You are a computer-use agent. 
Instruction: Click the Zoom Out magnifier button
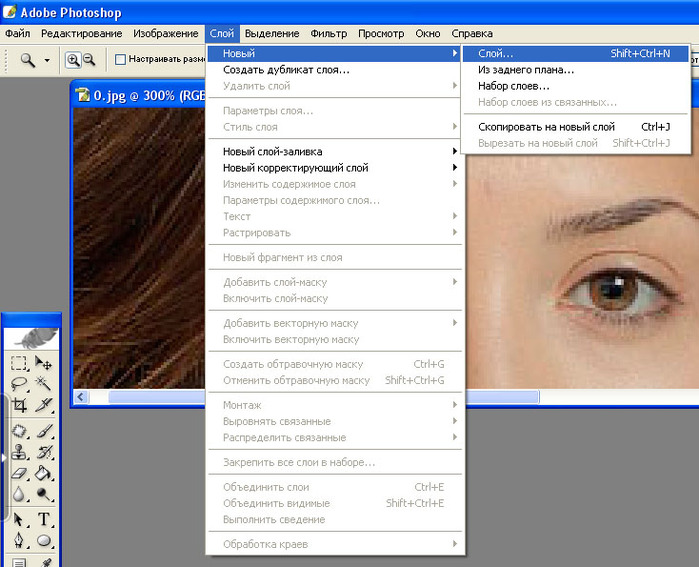point(89,60)
